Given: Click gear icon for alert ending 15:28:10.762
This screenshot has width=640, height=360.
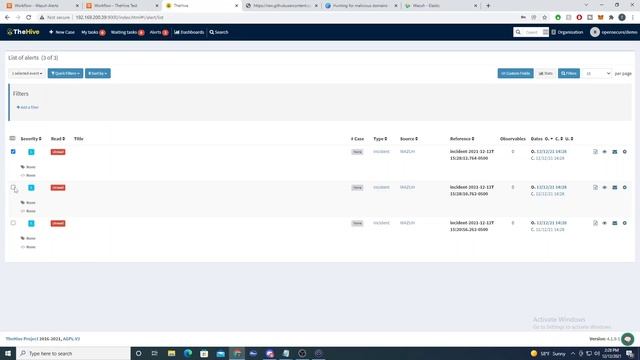Looking at the screenshot, I should tap(624, 187).
